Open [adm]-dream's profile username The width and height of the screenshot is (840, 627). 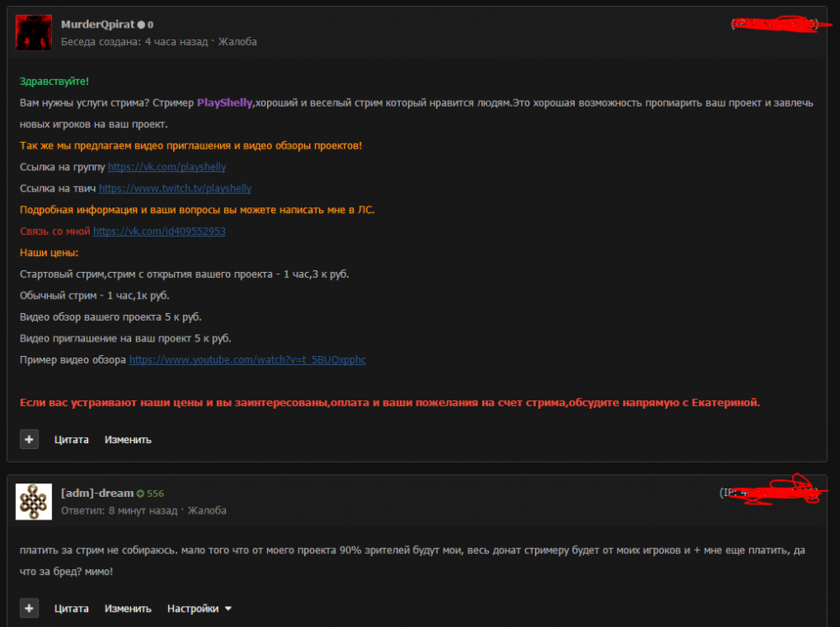click(x=97, y=493)
